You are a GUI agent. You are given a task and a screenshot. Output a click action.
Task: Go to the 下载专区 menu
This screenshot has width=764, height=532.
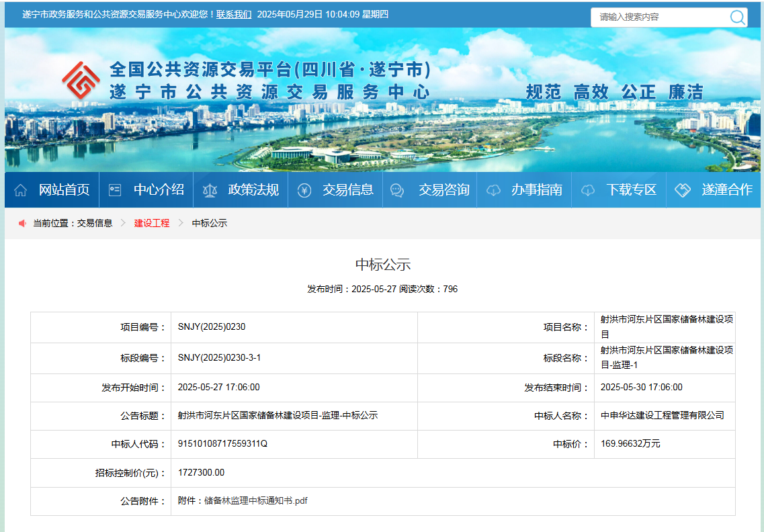(631, 190)
